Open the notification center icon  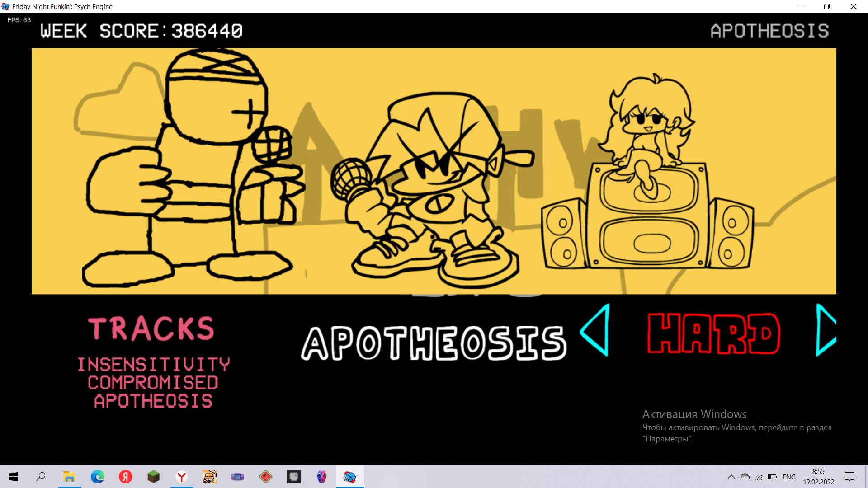coord(849,477)
